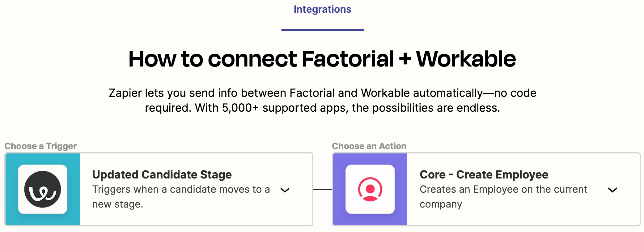Screen dimensions: 644x232
Task: Click the action description about creating employee
Action: click(503, 197)
